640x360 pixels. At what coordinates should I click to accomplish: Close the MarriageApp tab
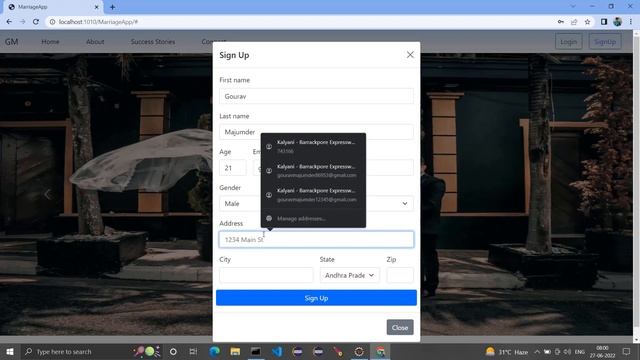click(x=97, y=7)
